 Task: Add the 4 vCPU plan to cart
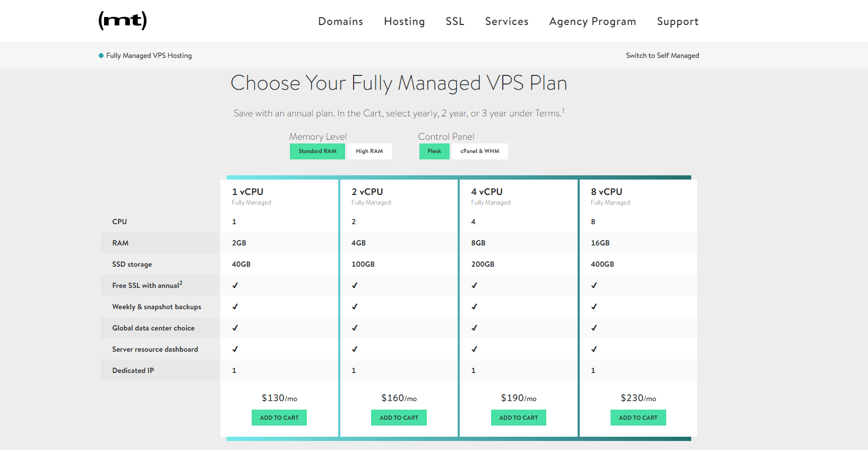[x=518, y=418]
